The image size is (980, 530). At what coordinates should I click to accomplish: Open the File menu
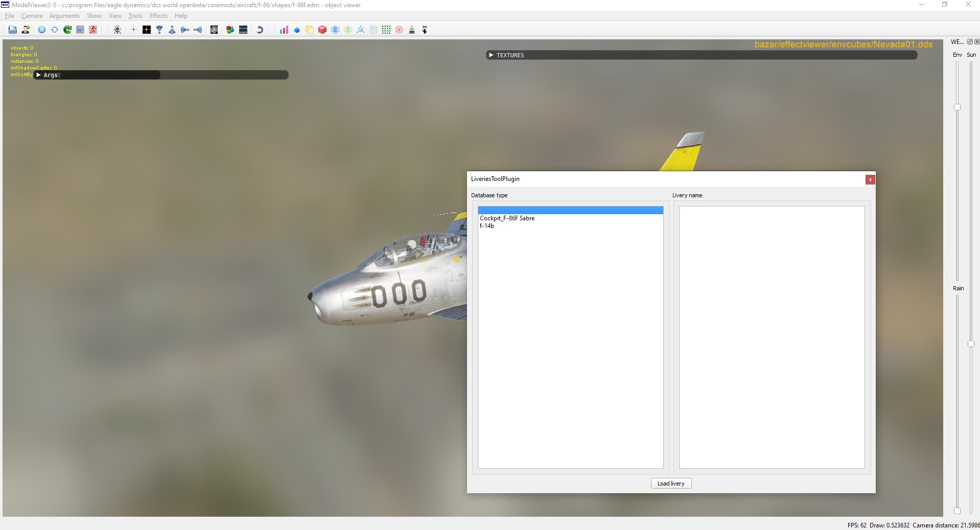[x=10, y=16]
